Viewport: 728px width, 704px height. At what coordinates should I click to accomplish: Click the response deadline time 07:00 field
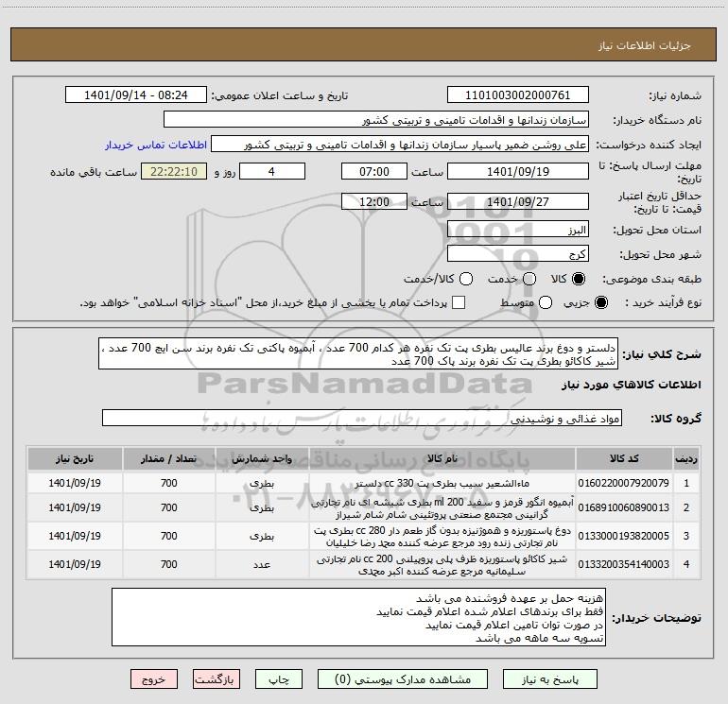[x=374, y=171]
